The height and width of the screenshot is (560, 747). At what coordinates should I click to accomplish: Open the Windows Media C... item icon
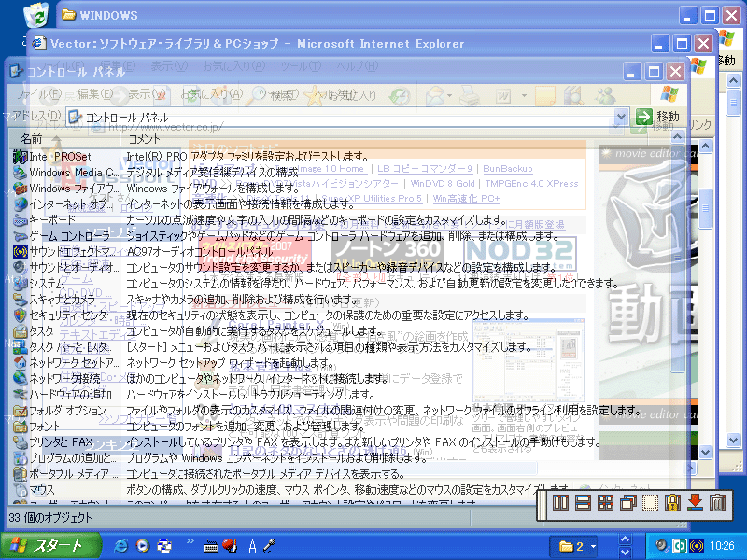coord(20,173)
